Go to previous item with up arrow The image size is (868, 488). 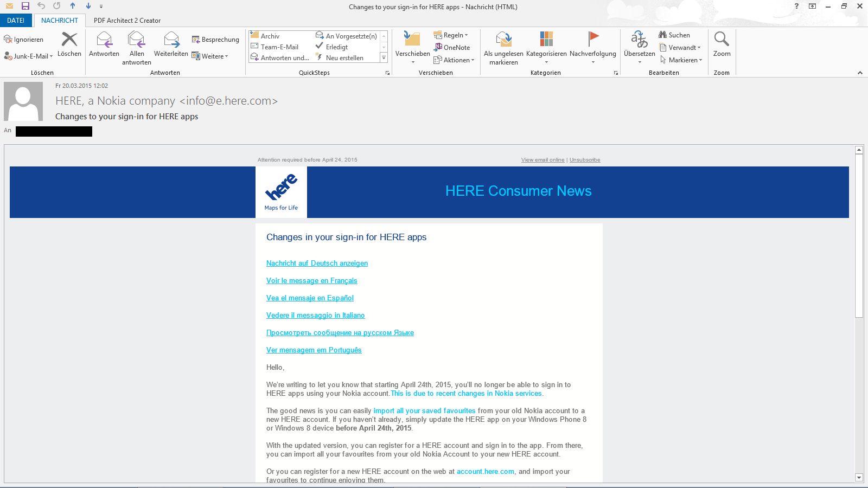(x=73, y=6)
